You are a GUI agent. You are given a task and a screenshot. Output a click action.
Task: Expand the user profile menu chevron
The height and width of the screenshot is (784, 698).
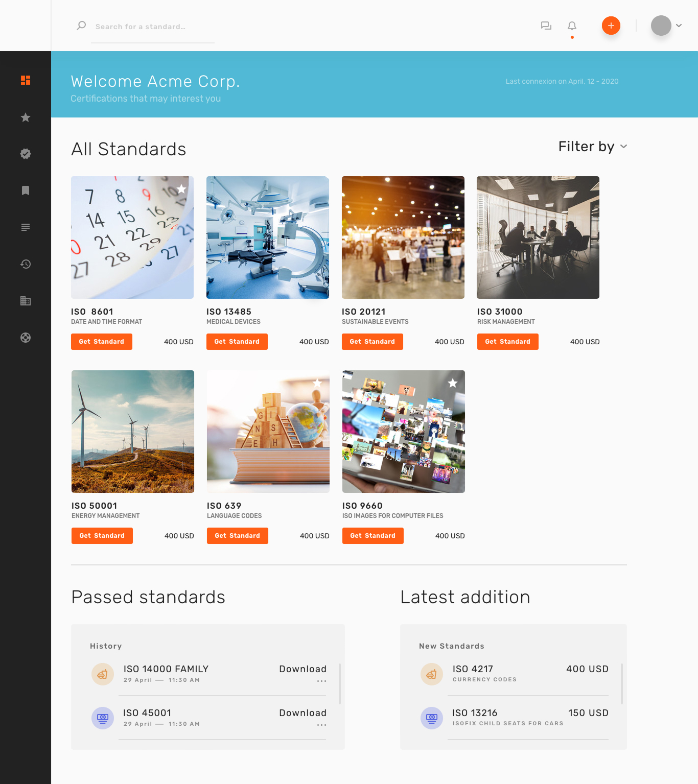pyautogui.click(x=679, y=26)
